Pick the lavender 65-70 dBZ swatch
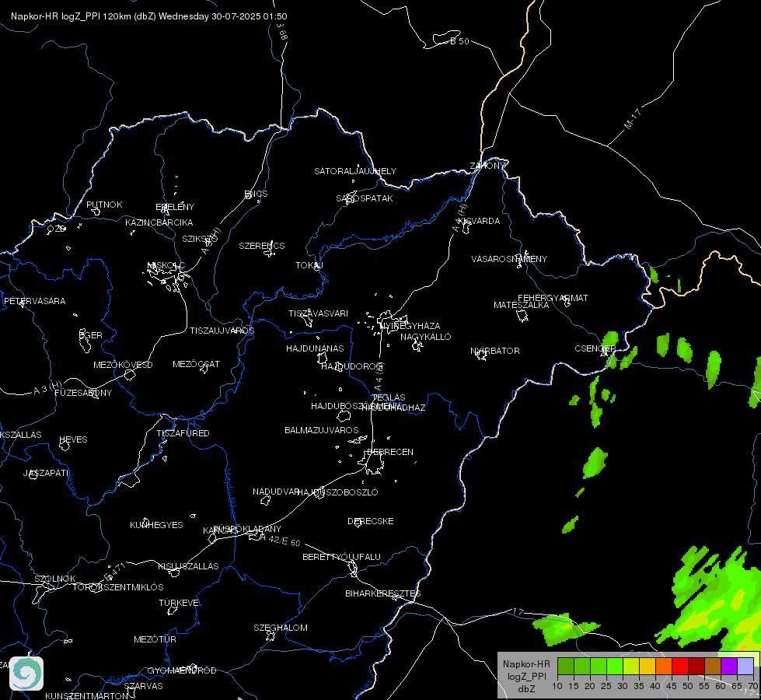 click(x=745, y=667)
